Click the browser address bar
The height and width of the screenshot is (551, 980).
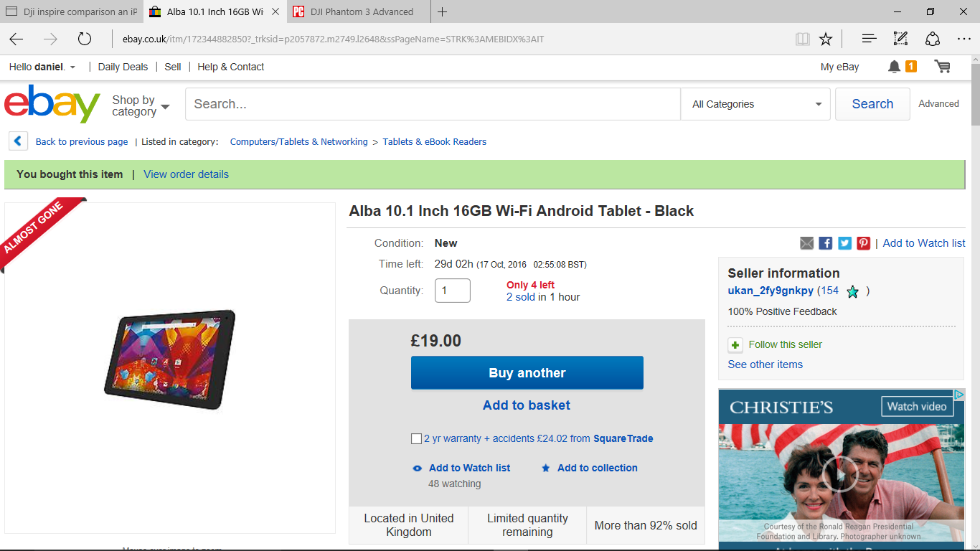(x=452, y=39)
